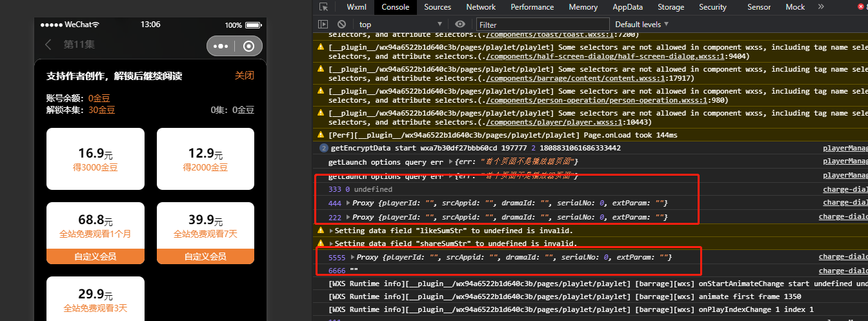The image size is (868, 321).
Task: Expand the Proxy object on line 444
Action: pos(348,203)
